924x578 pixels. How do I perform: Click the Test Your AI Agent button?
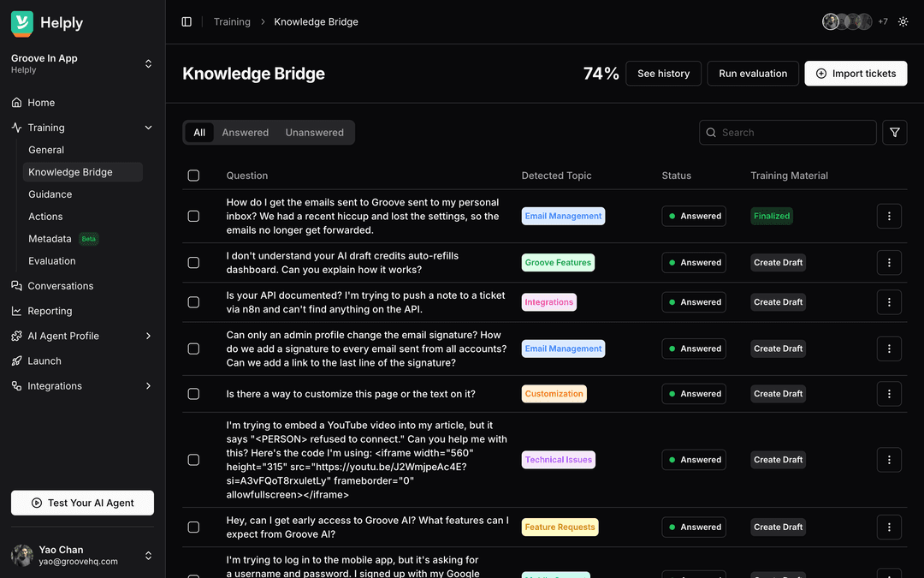point(82,504)
